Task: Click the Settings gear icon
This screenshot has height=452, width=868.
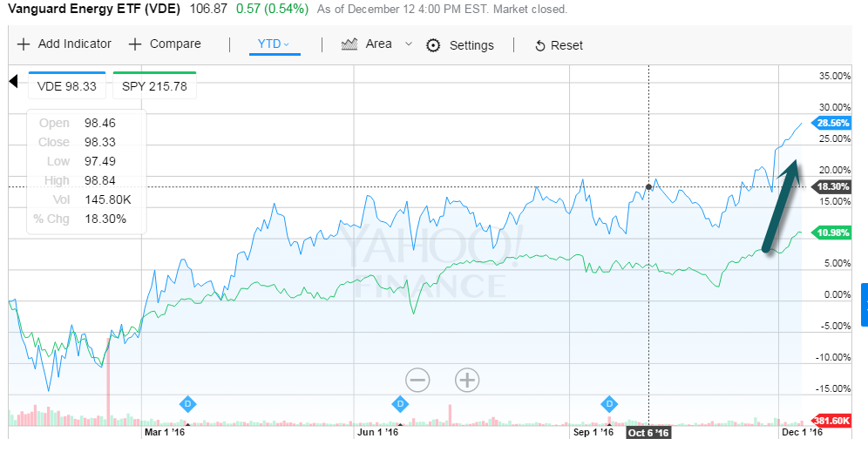Action: [433, 45]
